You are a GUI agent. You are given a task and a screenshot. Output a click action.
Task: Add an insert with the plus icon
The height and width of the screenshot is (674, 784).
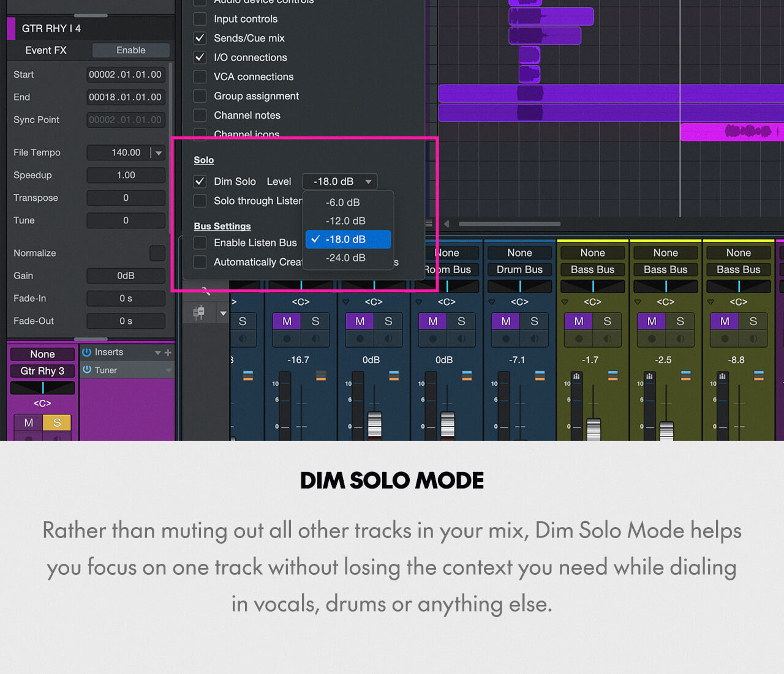tap(168, 353)
